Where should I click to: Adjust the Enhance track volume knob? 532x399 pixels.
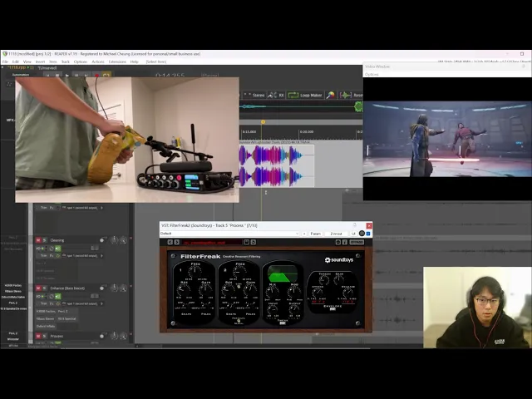click(x=115, y=288)
